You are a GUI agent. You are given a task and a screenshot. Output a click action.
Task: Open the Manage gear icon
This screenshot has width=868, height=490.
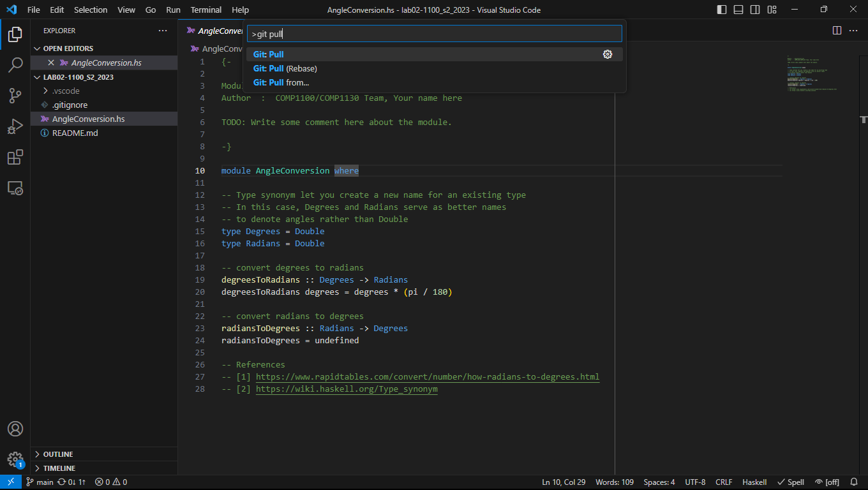[x=15, y=459]
